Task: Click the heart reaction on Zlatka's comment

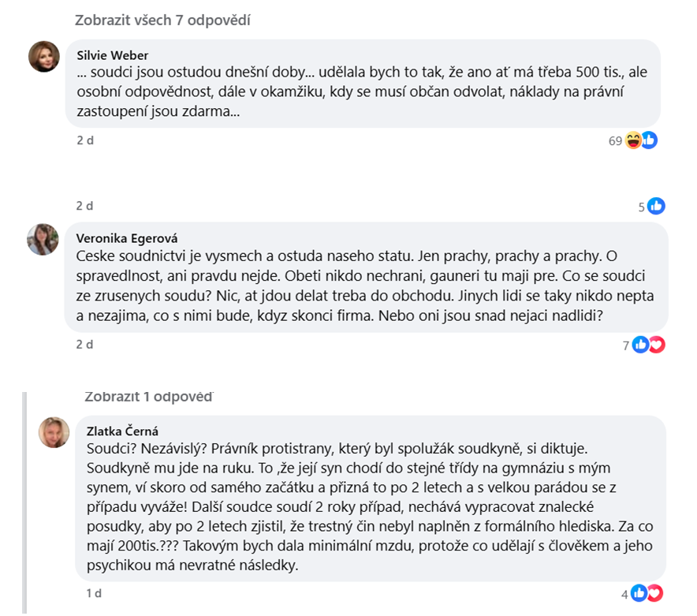Action: (x=654, y=592)
